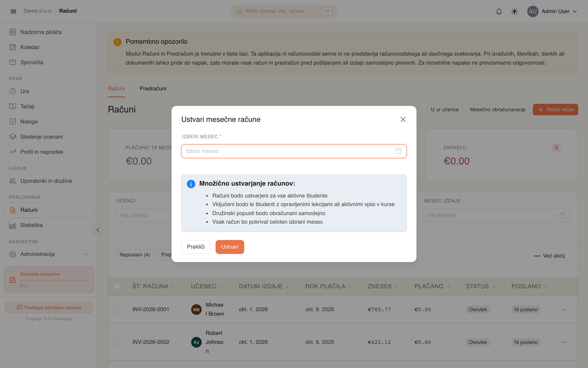
Task: Open row actions for INV-2026-0001
Action: click(563, 309)
